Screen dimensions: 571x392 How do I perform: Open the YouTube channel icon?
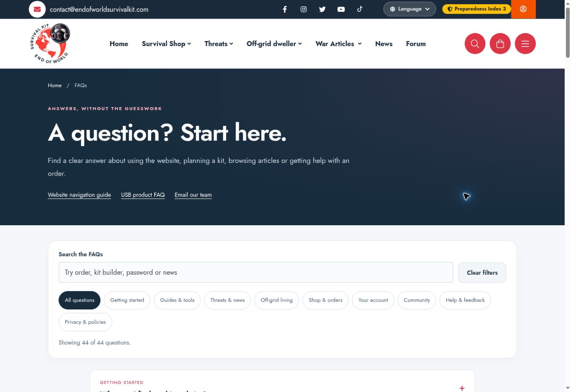(x=341, y=9)
